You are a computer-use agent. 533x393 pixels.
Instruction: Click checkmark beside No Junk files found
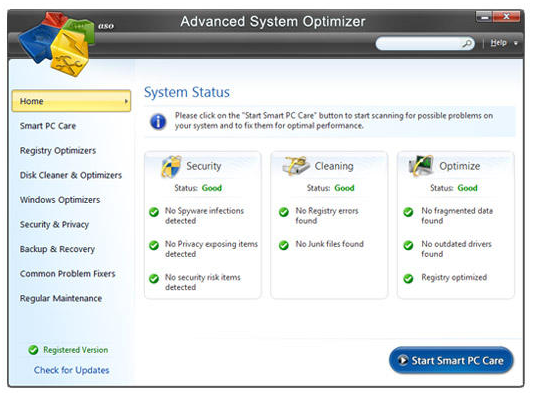click(x=283, y=245)
